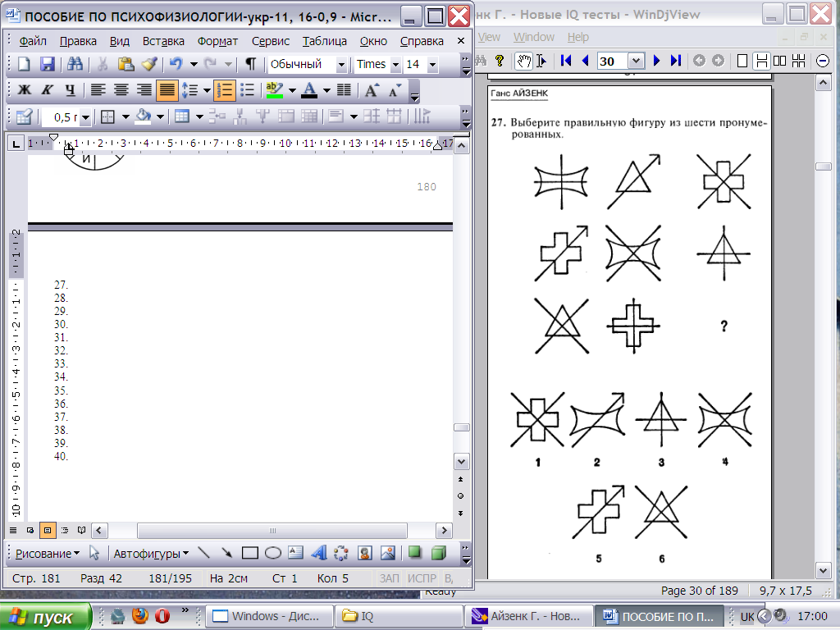The image size is (840, 630).
Task: Open the font size dropdown showing 14
Action: click(x=432, y=65)
